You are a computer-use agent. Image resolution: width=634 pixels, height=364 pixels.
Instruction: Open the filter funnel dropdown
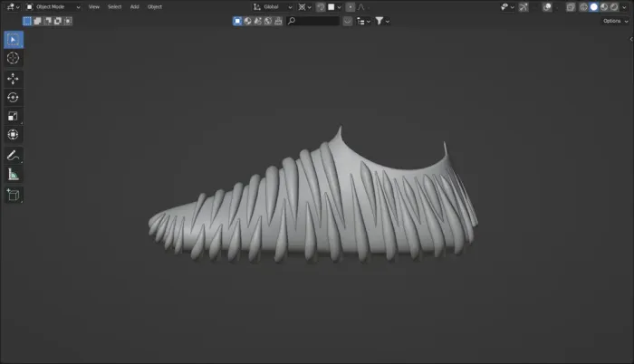click(x=382, y=21)
